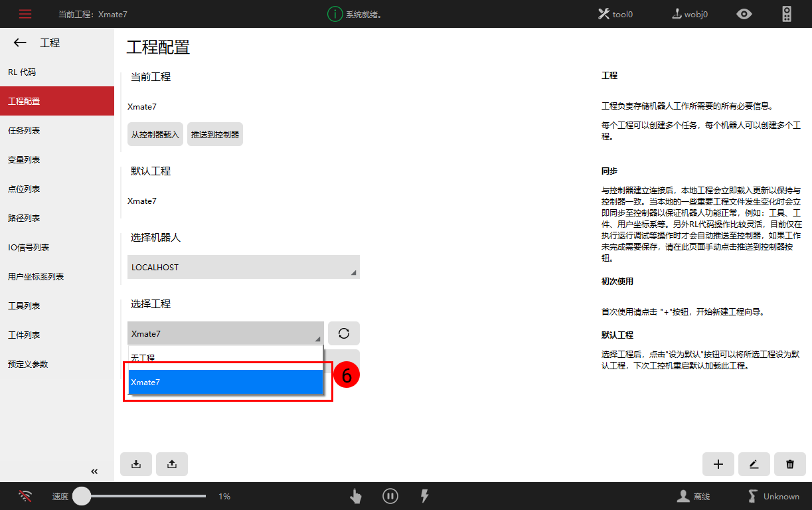Screen dimensions: 812x510
Task: Click the wobj0 work object icon
Action: click(677, 13)
